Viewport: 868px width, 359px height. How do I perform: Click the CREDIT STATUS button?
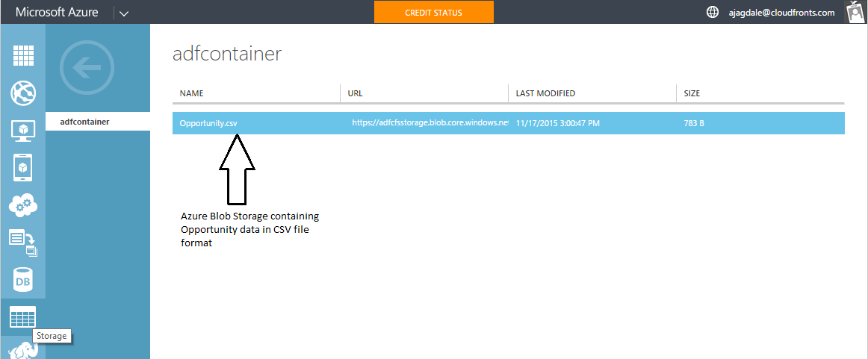coord(434,12)
